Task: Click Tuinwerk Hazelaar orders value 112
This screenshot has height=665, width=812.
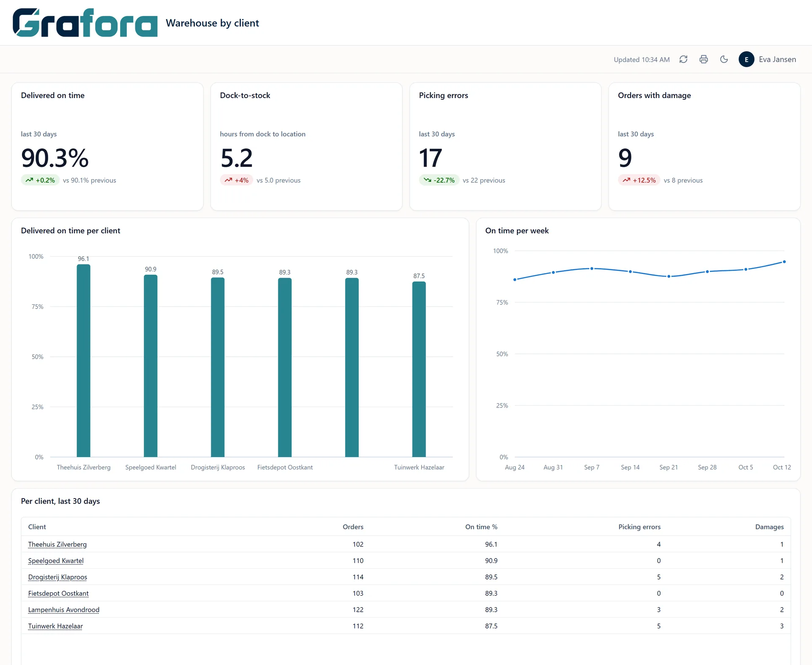Action: pos(358,626)
